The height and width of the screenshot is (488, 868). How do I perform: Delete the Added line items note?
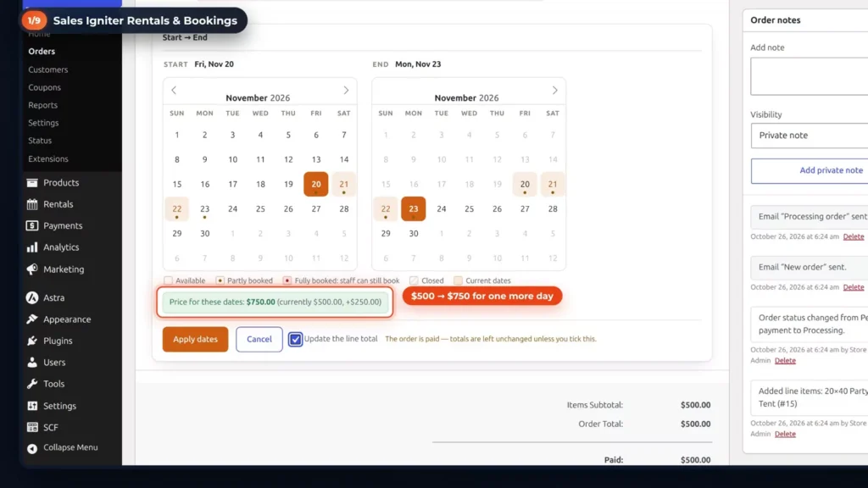tap(785, 435)
